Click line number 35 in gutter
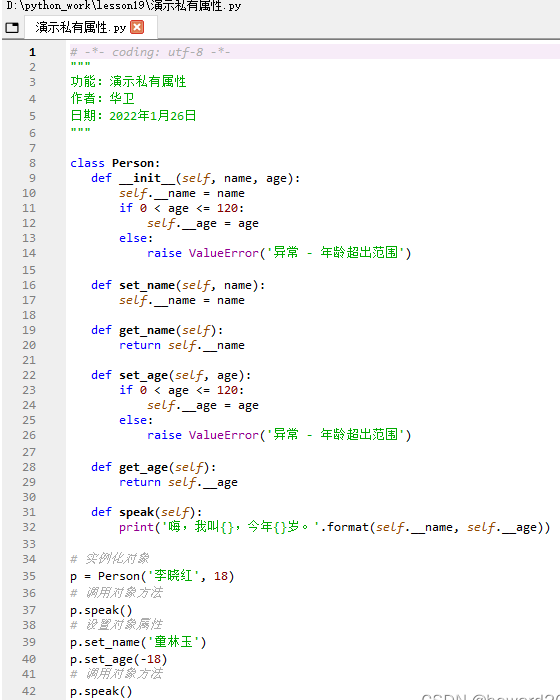 (x=29, y=576)
